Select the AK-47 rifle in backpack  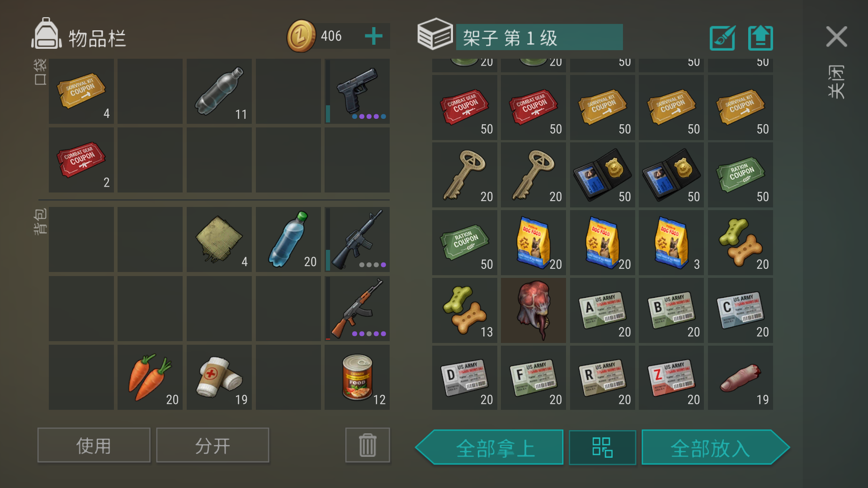(x=357, y=309)
